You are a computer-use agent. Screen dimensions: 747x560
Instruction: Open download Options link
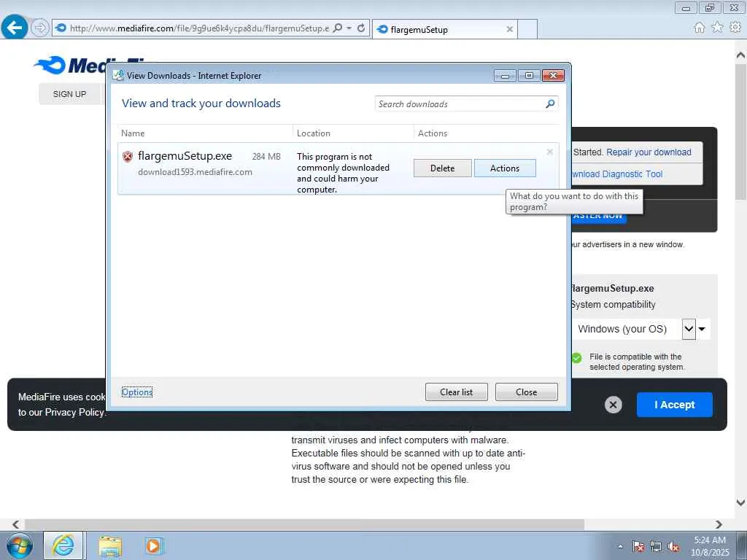tap(137, 392)
